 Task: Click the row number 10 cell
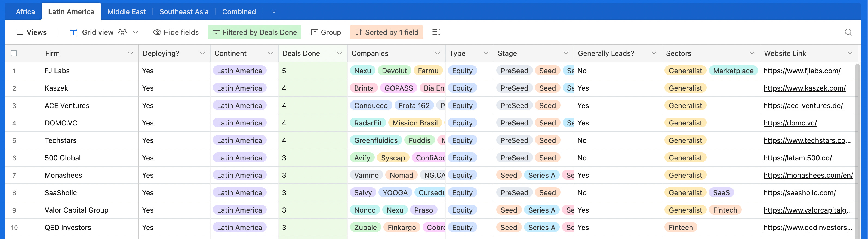(x=14, y=228)
